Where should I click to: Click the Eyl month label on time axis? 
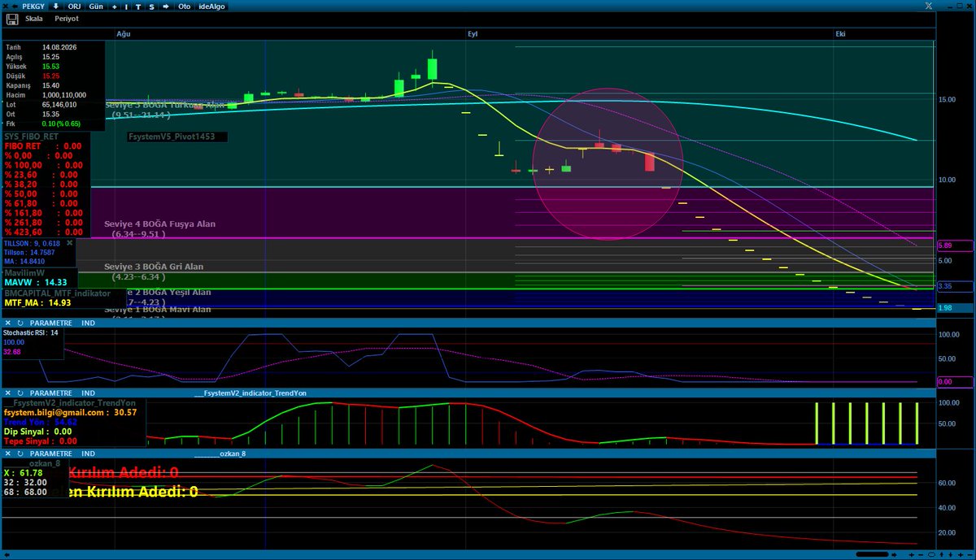pos(473,33)
